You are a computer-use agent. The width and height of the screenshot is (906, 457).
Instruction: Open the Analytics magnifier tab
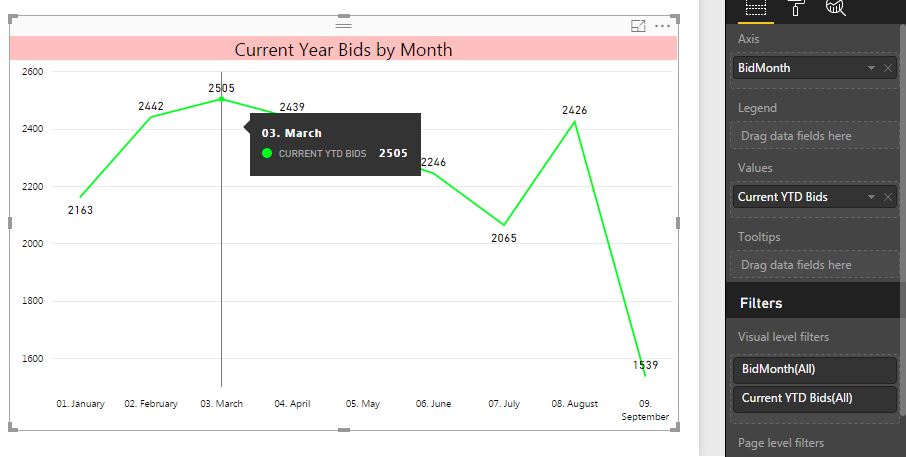click(x=836, y=8)
